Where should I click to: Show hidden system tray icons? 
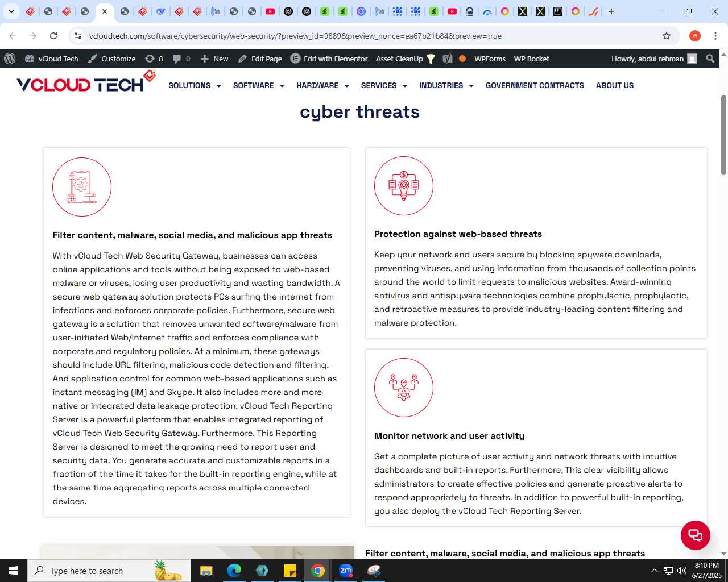point(654,571)
